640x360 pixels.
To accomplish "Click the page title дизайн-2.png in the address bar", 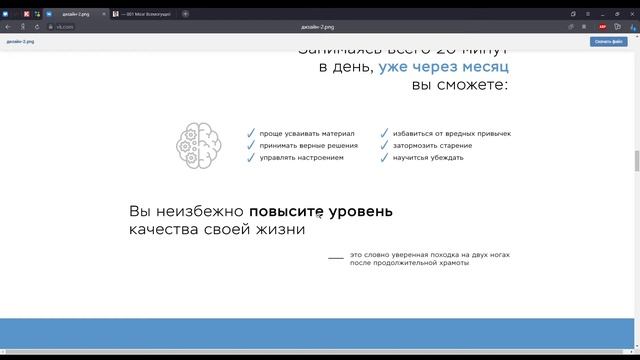I will point(318,27).
